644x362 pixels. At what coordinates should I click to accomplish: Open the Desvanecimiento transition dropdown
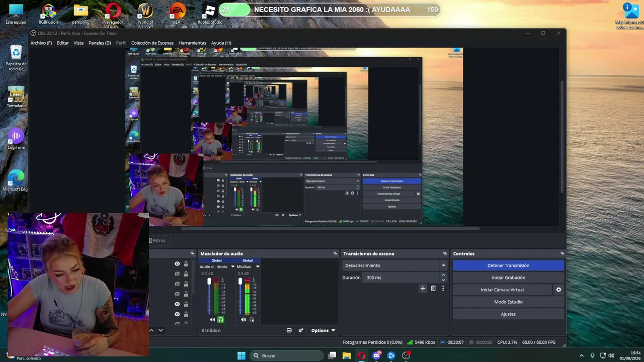coord(394,265)
